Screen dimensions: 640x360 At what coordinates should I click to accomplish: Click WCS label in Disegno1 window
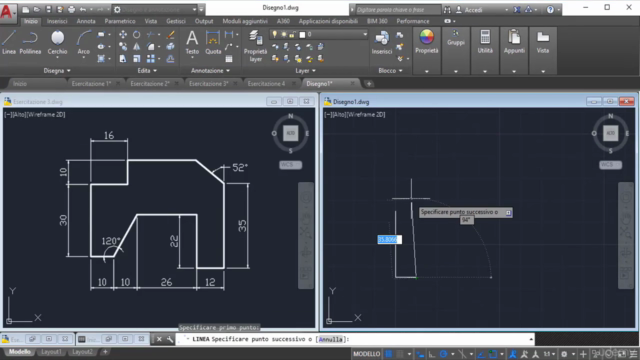pyautogui.click(x=610, y=164)
